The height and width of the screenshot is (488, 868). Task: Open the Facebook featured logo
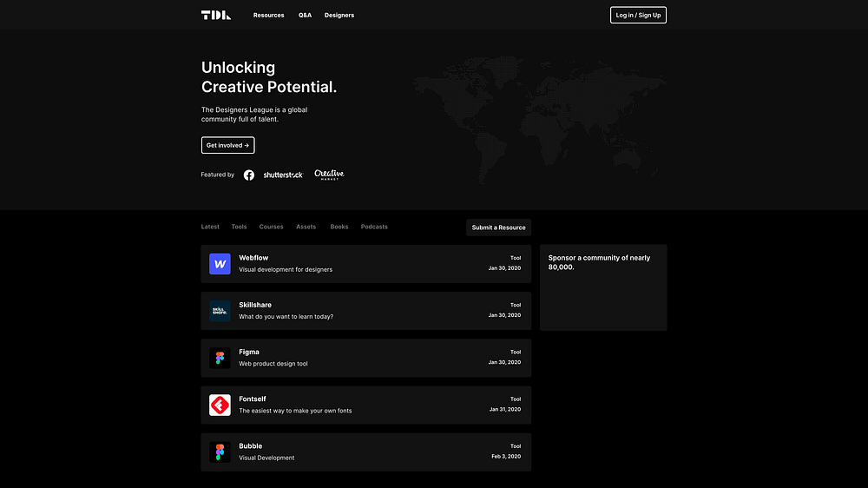coord(249,175)
